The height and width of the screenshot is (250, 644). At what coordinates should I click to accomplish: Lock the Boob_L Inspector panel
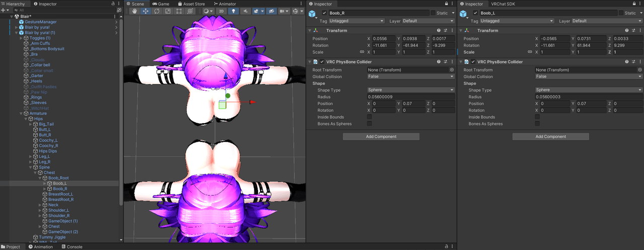pos(633,4)
